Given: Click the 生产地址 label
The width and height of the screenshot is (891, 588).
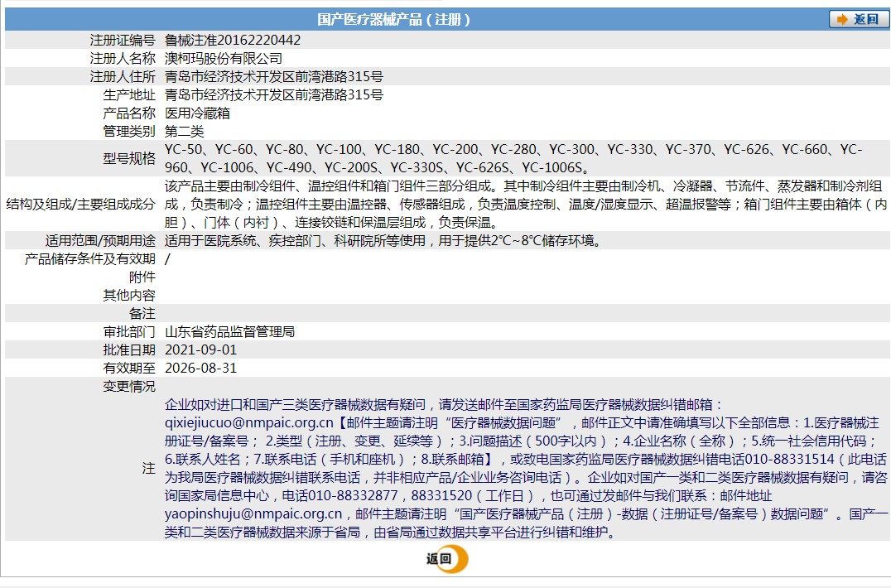Looking at the screenshot, I should [x=129, y=95].
